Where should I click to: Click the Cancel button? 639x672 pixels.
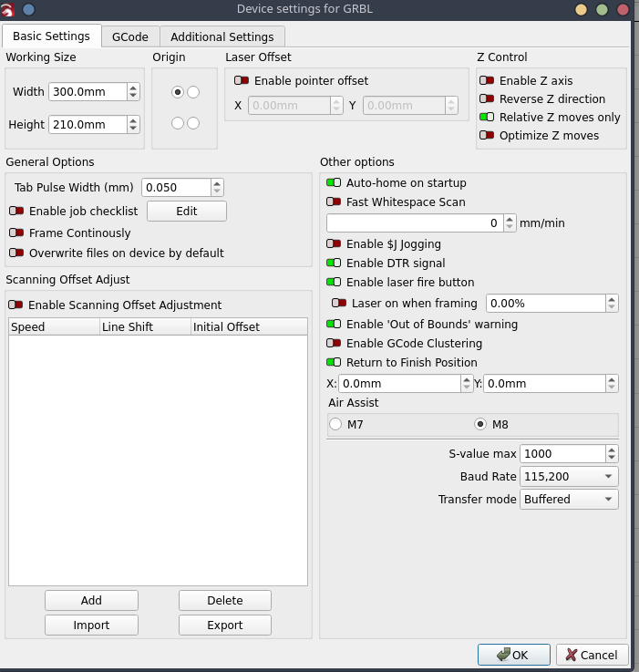[593, 655]
